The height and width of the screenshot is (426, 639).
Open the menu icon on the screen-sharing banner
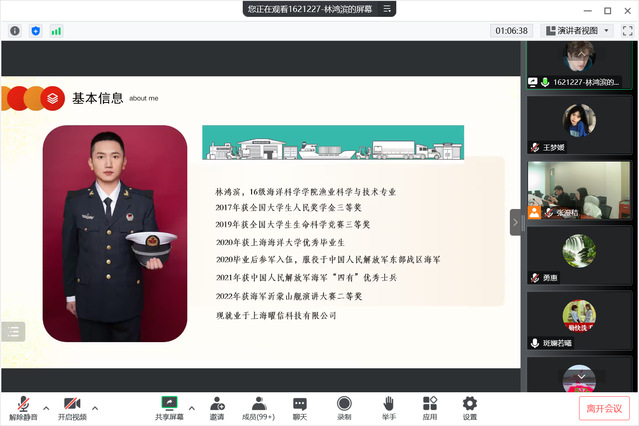click(x=385, y=8)
